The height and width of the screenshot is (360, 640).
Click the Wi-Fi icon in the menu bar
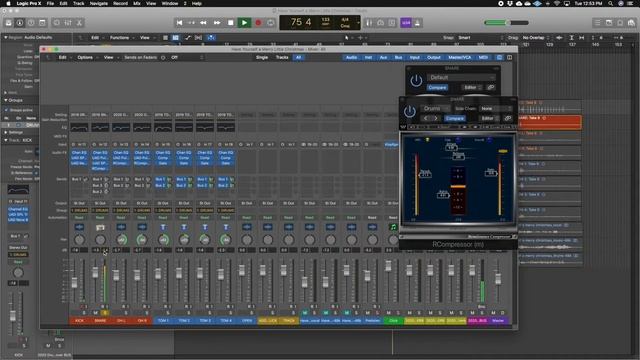coord(557,3)
